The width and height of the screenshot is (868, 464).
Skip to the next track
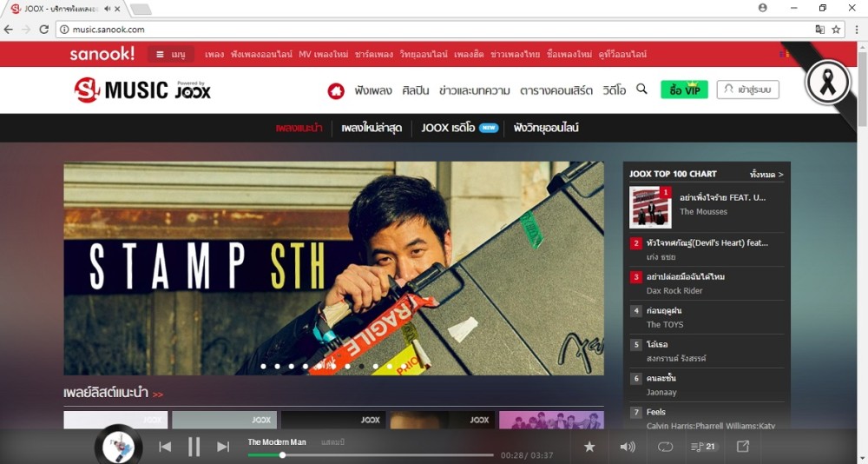coord(223,447)
